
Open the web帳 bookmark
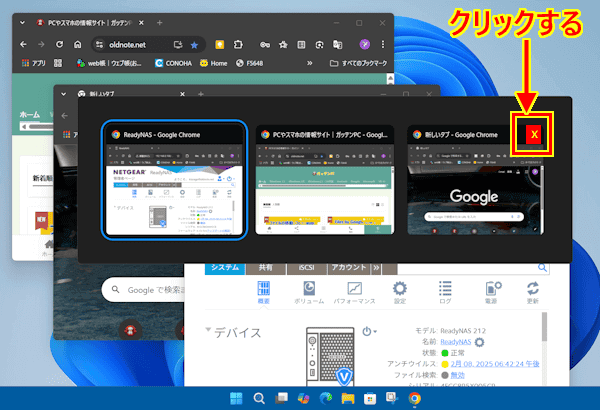109,63
